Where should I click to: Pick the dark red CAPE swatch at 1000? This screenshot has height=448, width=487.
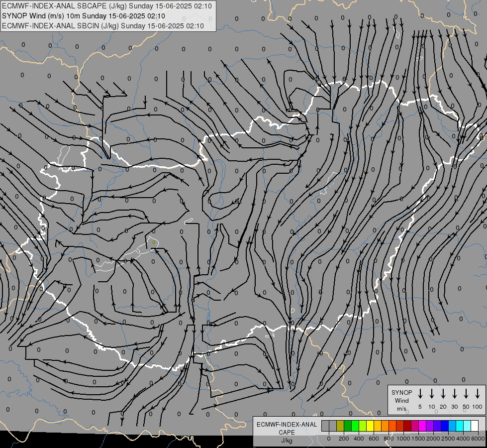point(407,426)
